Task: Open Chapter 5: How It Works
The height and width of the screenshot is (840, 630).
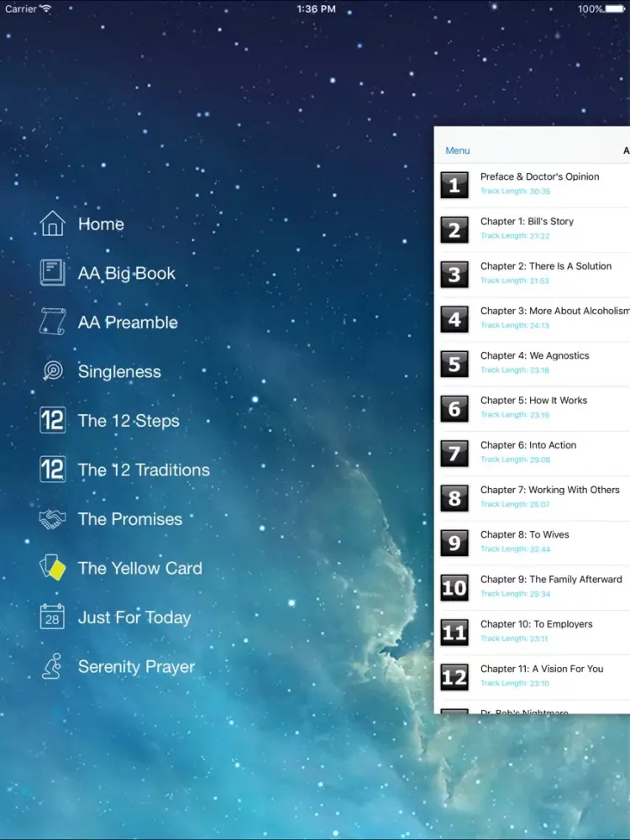Action: point(533,401)
